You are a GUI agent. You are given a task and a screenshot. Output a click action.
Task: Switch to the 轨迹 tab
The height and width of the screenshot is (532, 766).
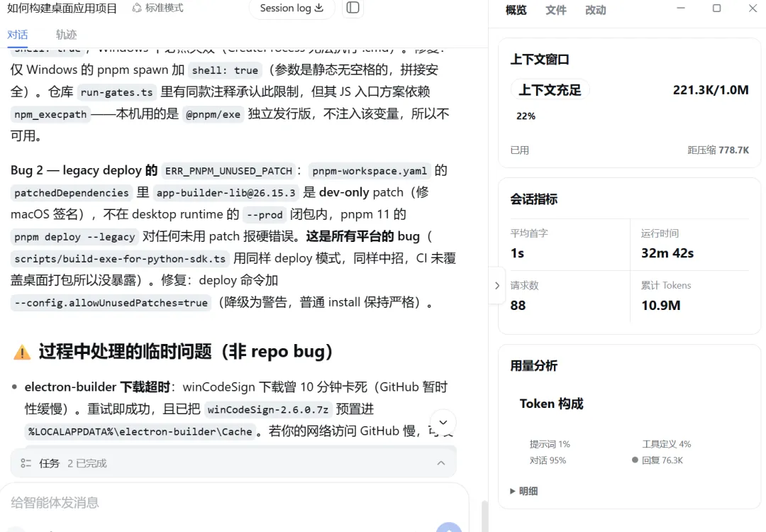click(x=66, y=35)
